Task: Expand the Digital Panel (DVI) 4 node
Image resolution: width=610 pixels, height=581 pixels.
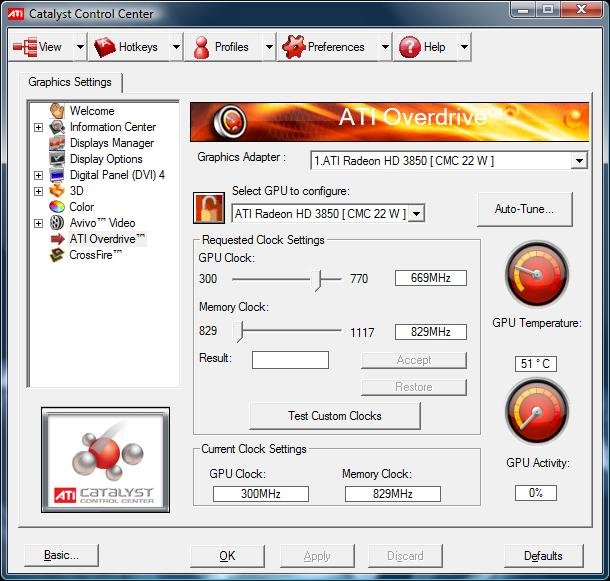Action: pos(38,175)
